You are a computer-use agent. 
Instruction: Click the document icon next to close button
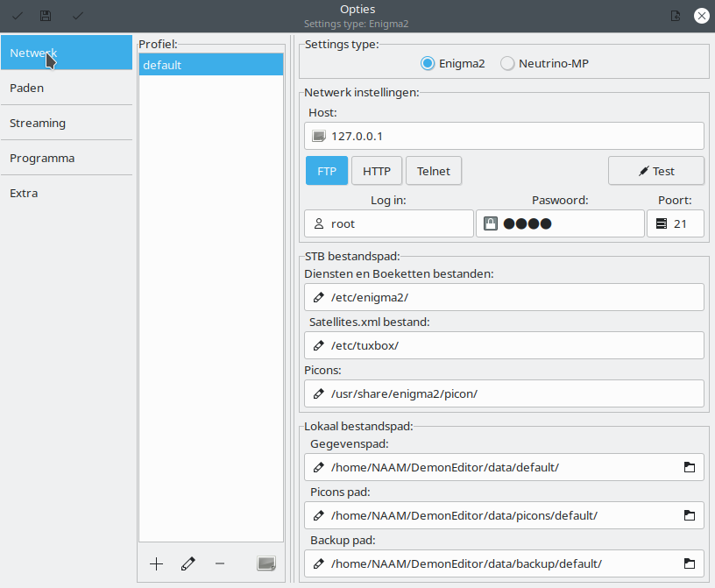(675, 16)
